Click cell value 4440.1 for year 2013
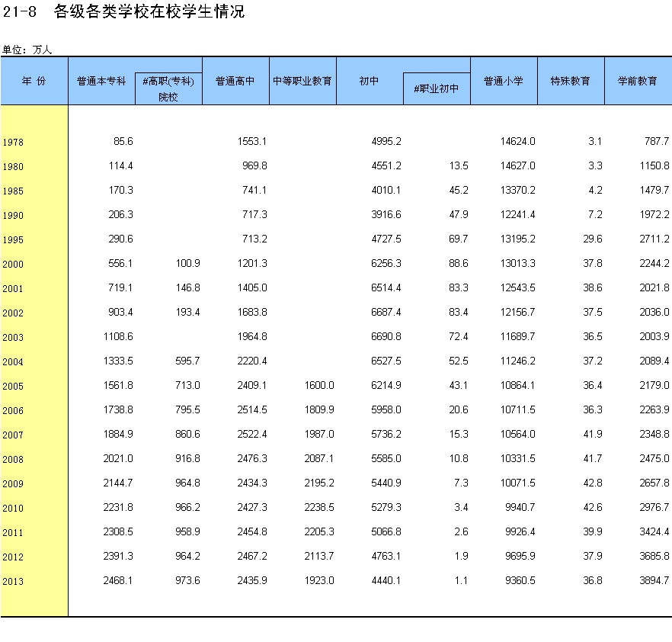The width and height of the screenshot is (672, 642). [x=386, y=580]
